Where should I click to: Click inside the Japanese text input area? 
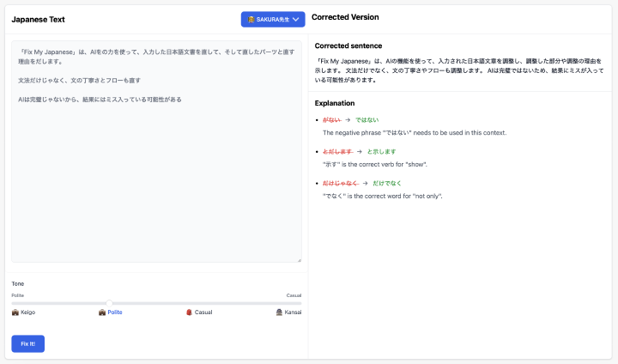[x=156, y=151]
